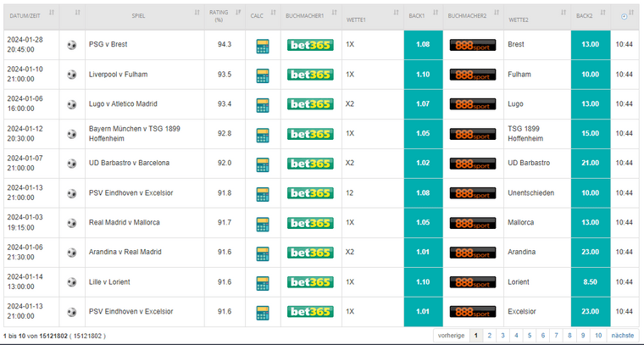Click rating value 94.3

(x=225, y=44)
